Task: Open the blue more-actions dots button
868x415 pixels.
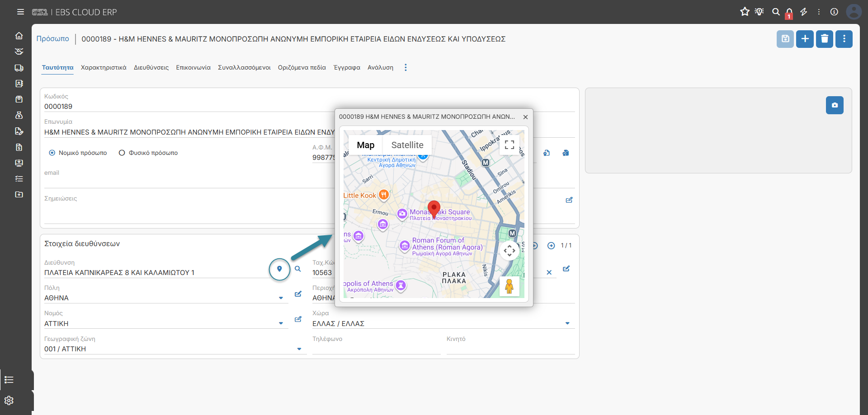Action: [844, 39]
